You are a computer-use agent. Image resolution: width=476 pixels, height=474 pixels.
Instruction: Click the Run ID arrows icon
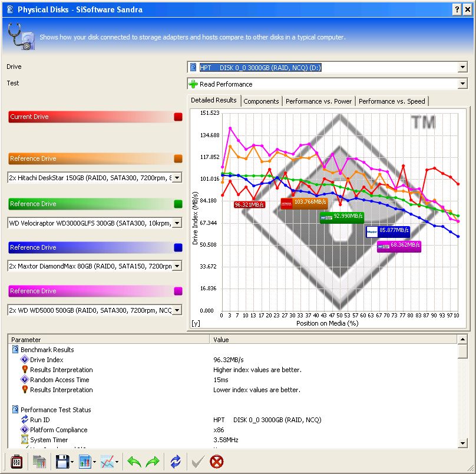pyautogui.click(x=25, y=419)
